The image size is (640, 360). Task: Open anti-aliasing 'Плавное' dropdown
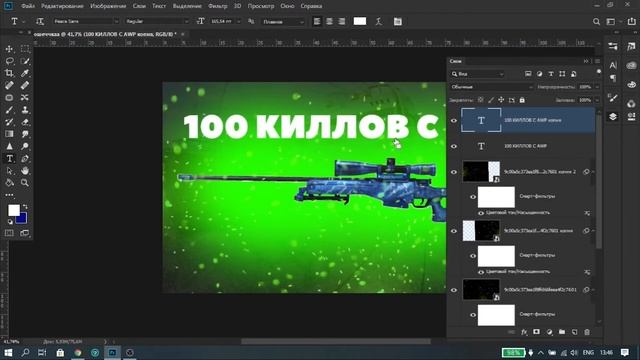tap(283, 22)
